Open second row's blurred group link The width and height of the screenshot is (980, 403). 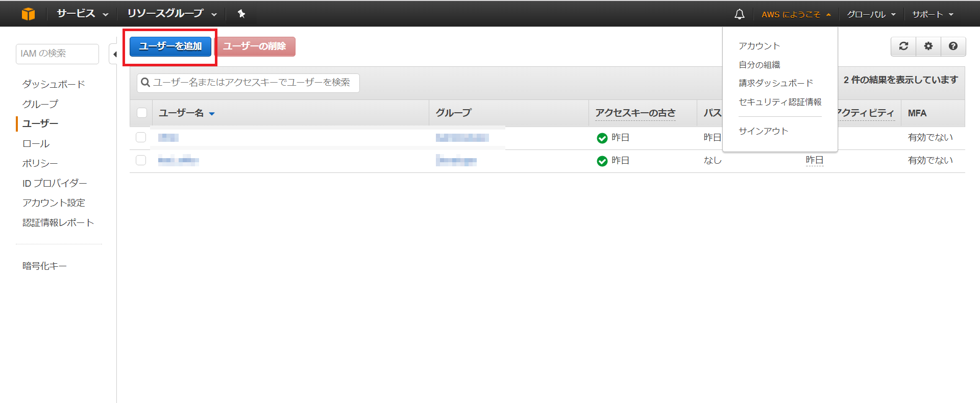456,161
